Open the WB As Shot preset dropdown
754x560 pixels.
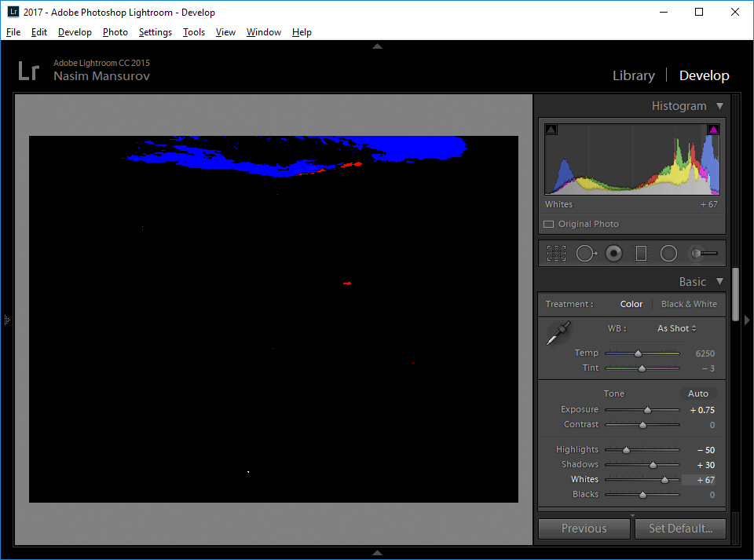pyautogui.click(x=676, y=329)
